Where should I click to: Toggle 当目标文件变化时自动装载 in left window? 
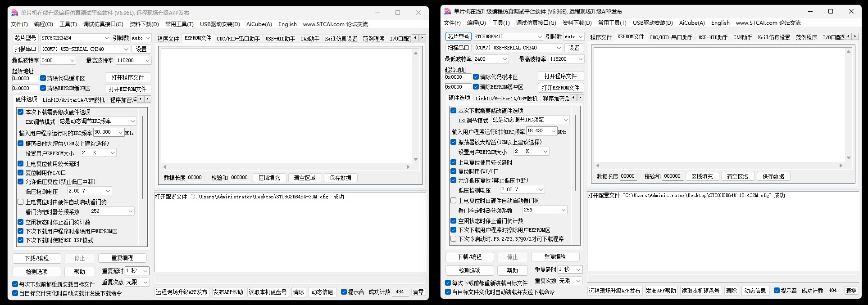(15, 293)
